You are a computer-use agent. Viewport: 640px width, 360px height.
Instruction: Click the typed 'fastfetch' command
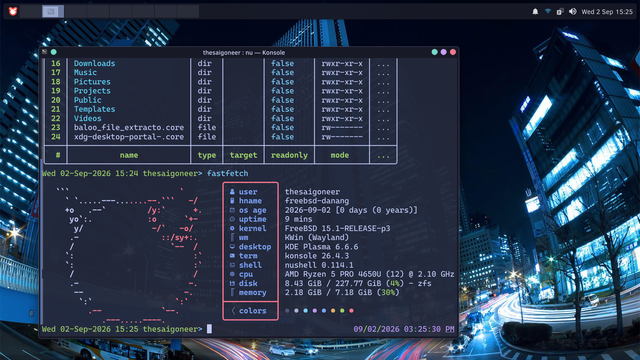tap(227, 173)
